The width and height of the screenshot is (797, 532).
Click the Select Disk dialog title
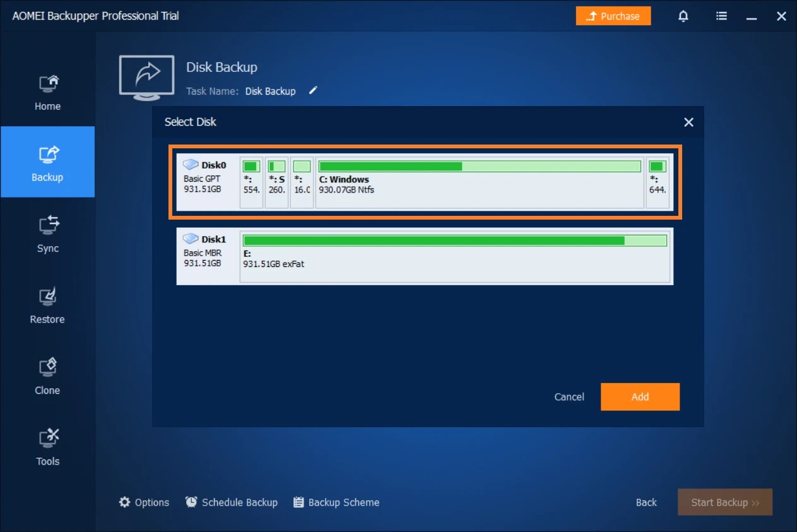191,122
